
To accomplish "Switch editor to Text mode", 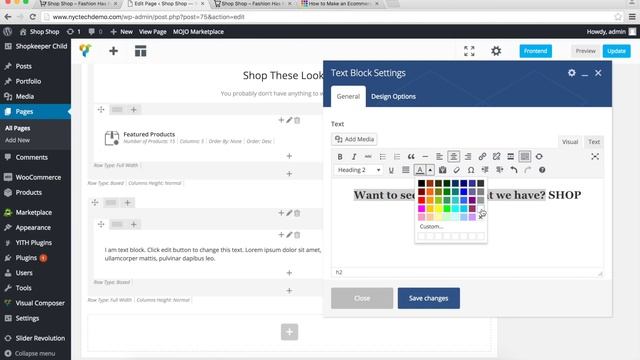I will pyautogui.click(x=594, y=142).
